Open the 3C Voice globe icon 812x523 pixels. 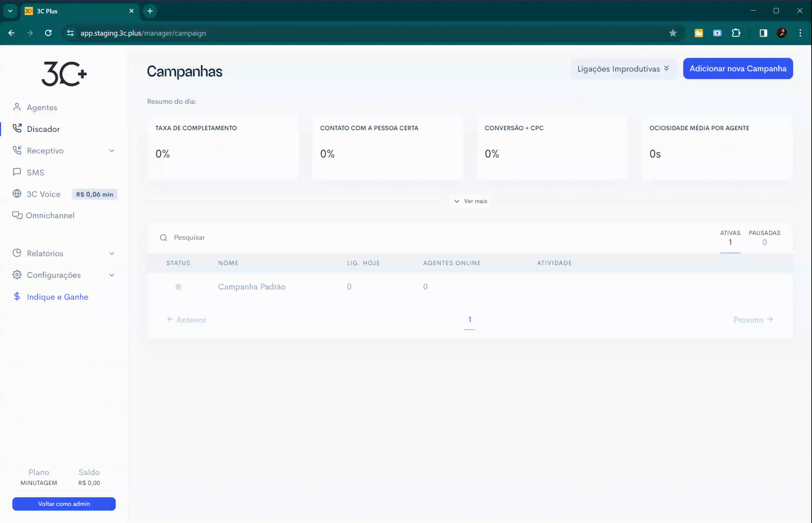pyautogui.click(x=17, y=194)
